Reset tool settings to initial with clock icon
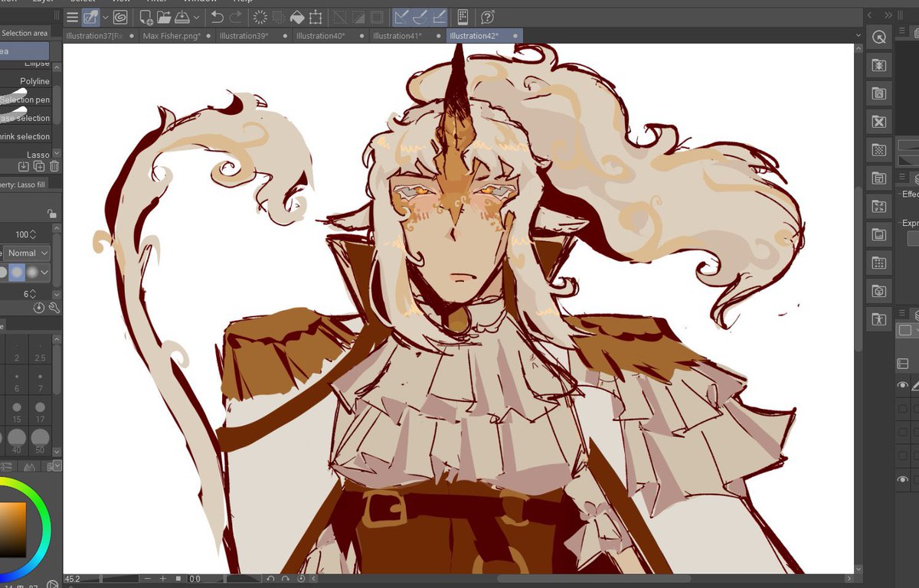This screenshot has height=588, width=919. [39, 308]
